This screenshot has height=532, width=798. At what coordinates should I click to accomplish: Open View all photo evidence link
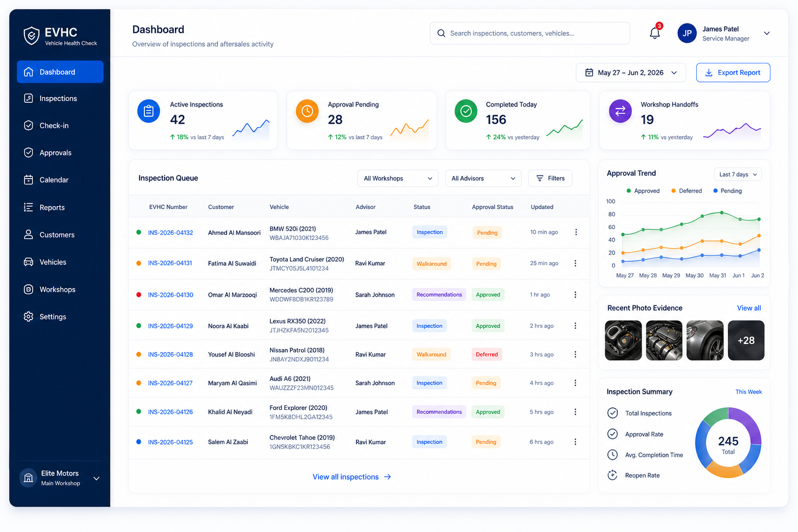pyautogui.click(x=749, y=308)
